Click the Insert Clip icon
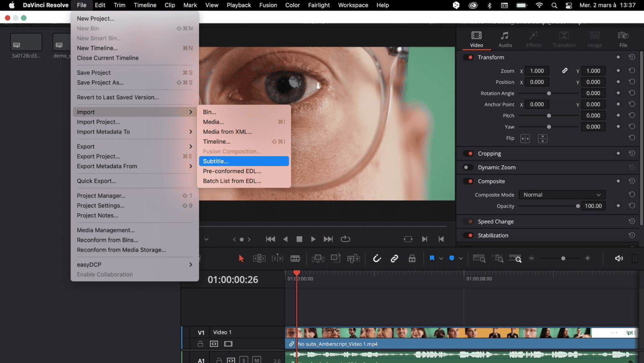This screenshot has height=363, width=644. tap(318, 258)
